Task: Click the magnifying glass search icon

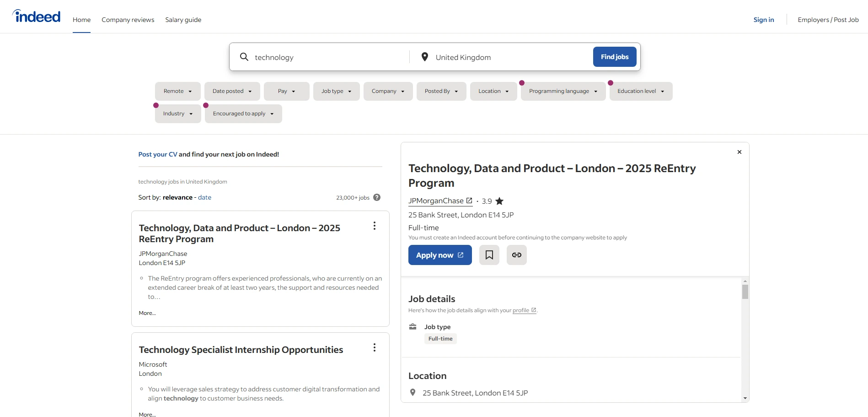Action: pyautogui.click(x=244, y=57)
